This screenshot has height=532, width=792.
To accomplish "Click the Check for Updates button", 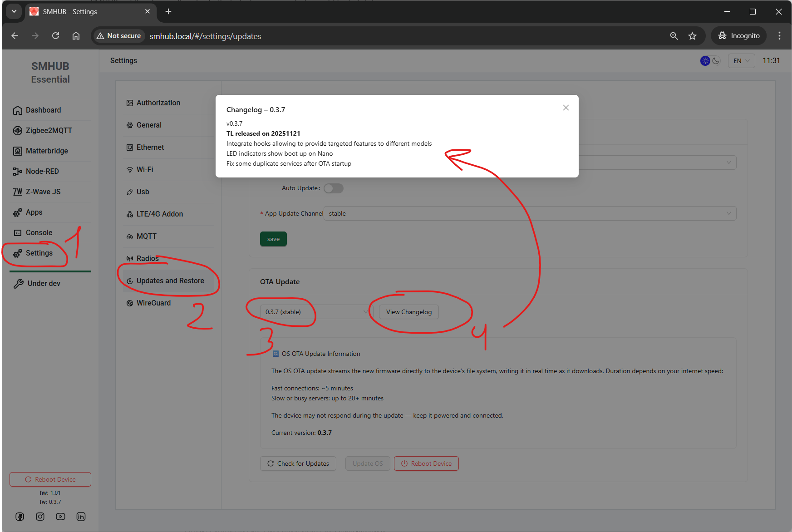I will pos(298,463).
